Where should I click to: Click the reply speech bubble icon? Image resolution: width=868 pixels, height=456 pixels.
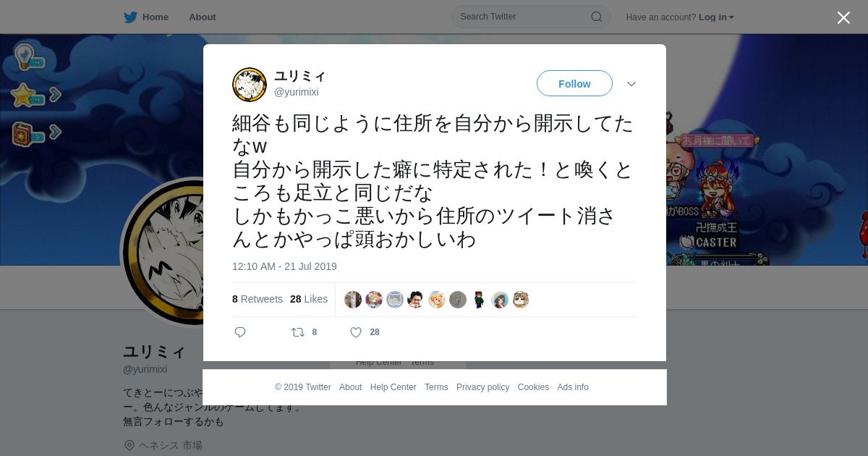pyautogui.click(x=240, y=332)
